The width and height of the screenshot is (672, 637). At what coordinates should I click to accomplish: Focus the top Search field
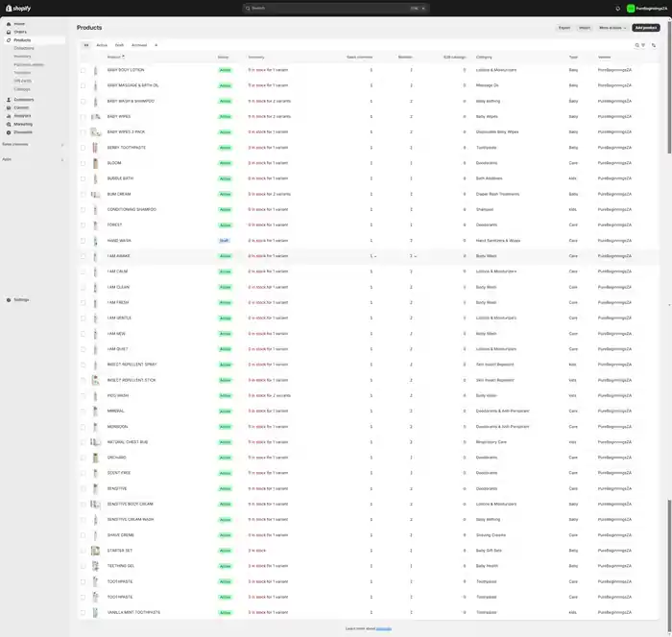point(336,8)
